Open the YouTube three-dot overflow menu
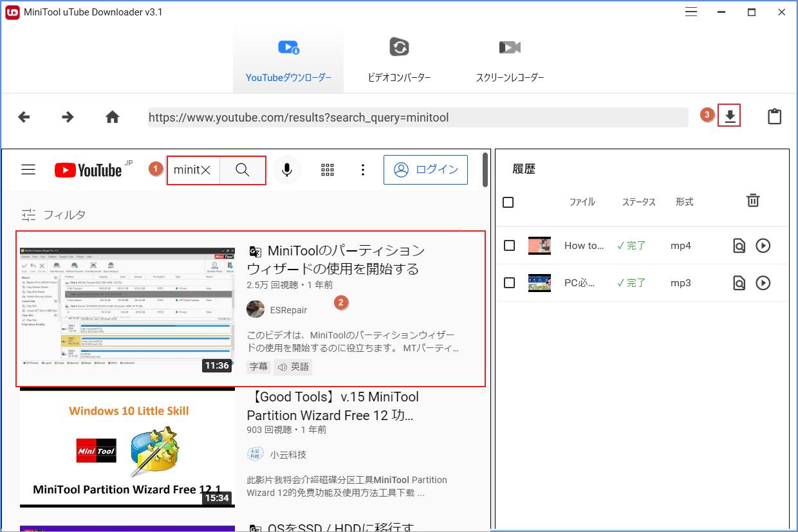This screenshot has height=532, width=798. tap(363, 170)
